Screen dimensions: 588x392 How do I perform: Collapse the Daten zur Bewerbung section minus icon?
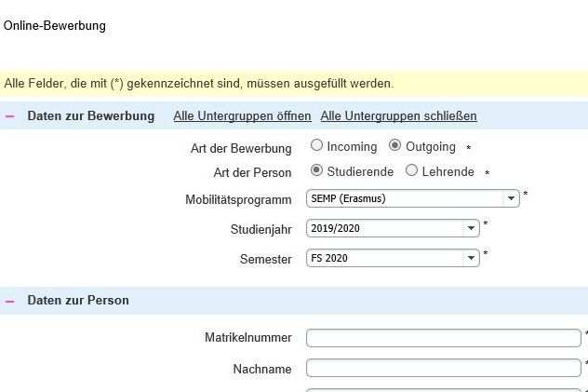click(x=10, y=116)
